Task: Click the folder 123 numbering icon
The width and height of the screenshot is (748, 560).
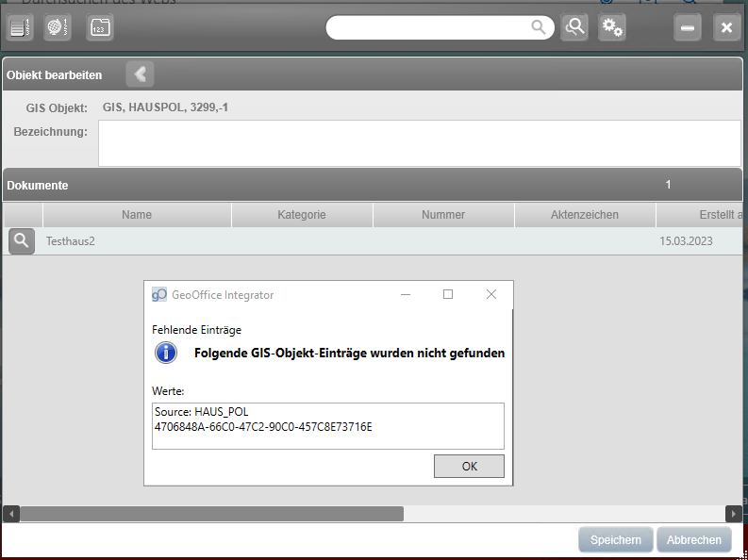Action: 99,27
